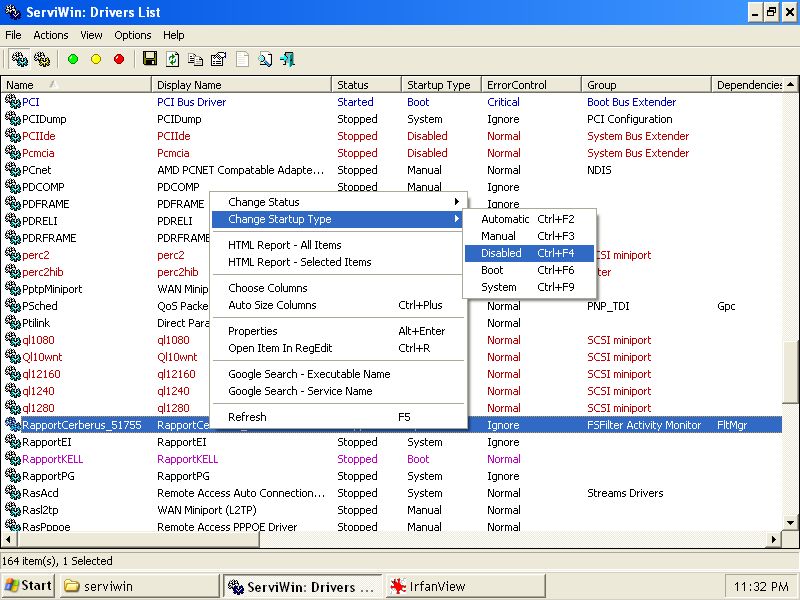
Task: Click Auto Size Columns menu entry
Action: coord(339,305)
